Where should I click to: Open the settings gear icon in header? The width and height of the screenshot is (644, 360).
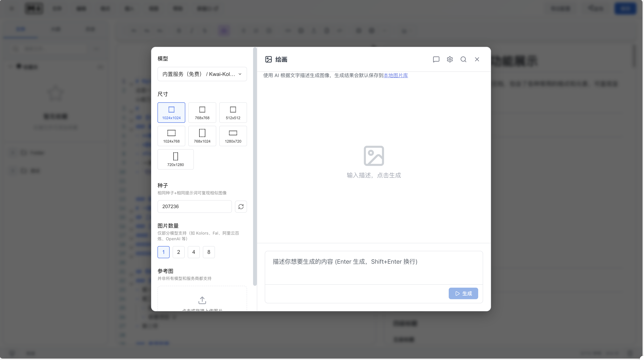pos(450,59)
